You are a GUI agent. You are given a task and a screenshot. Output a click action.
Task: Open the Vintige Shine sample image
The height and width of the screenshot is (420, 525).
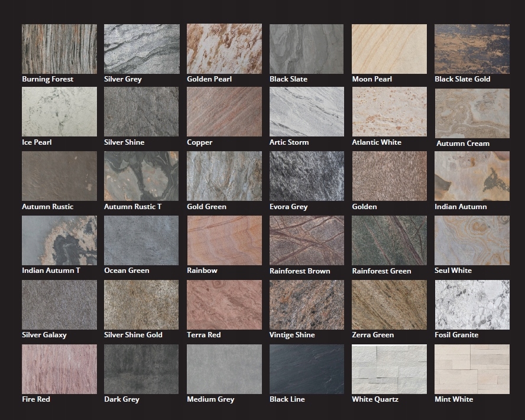pos(307,305)
